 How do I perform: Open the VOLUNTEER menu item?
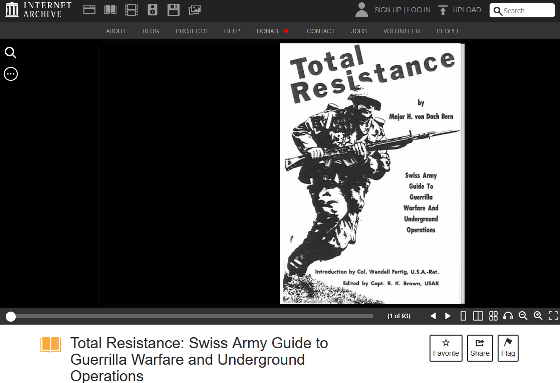coord(401,31)
